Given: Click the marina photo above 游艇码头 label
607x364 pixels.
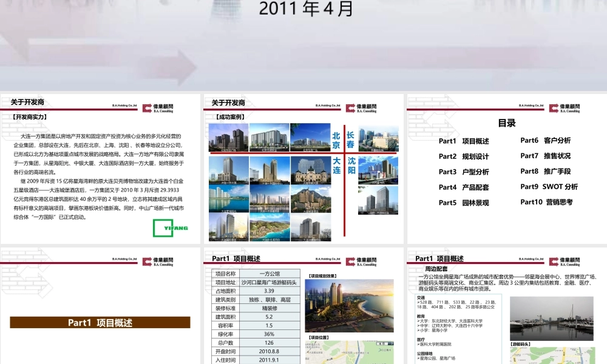Looking at the screenshot, I should point(552,318).
